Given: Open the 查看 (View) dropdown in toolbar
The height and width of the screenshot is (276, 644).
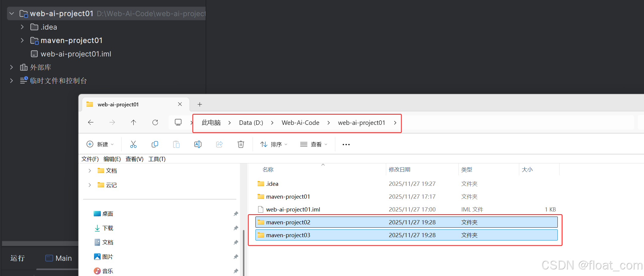Looking at the screenshot, I should pyautogui.click(x=314, y=145).
